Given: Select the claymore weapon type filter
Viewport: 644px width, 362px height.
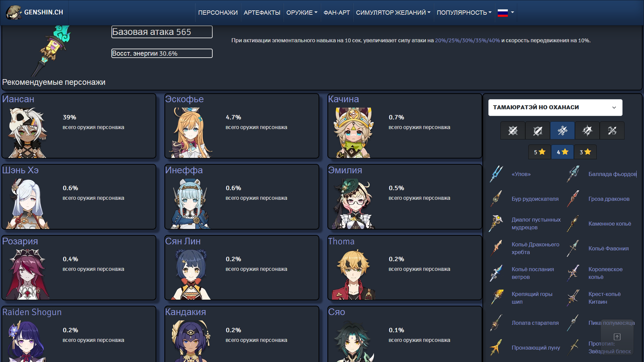Looking at the screenshot, I should pyautogui.click(x=537, y=130).
